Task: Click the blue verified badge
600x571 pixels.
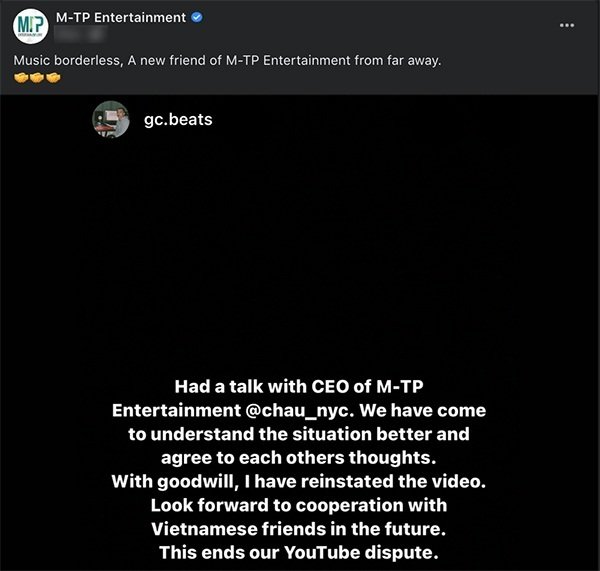Action: click(x=197, y=18)
